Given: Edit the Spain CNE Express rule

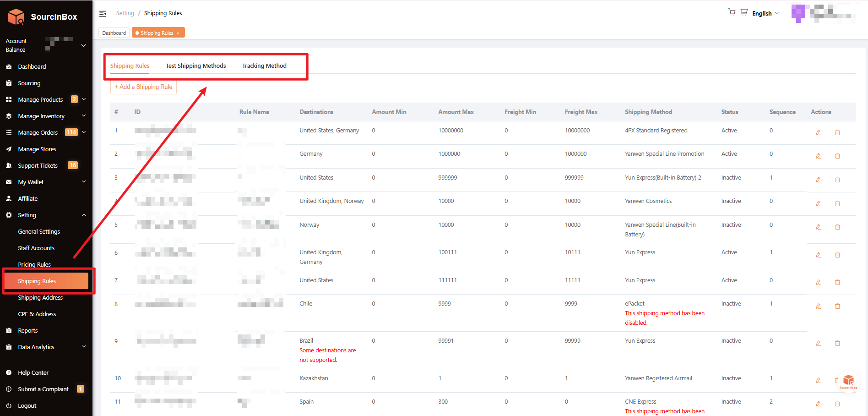Looking at the screenshot, I should [x=818, y=404].
